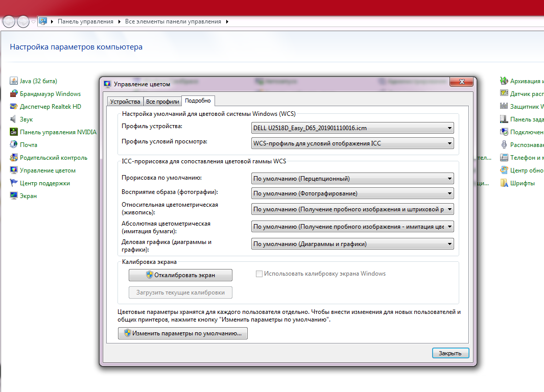The width and height of the screenshot is (544, 392).
Task: Switch to the Устройства tab
Action: [125, 102]
